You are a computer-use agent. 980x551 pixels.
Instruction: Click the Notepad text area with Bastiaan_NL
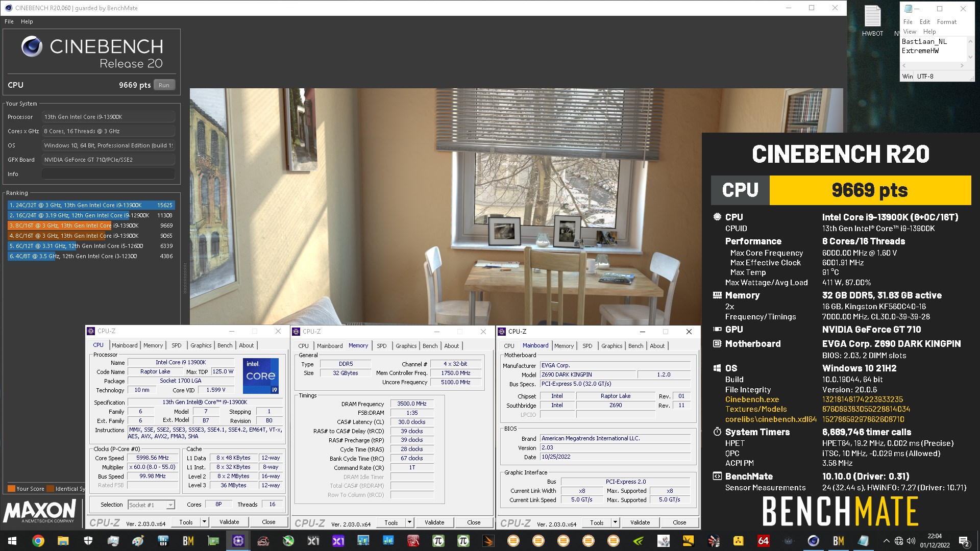pos(933,48)
